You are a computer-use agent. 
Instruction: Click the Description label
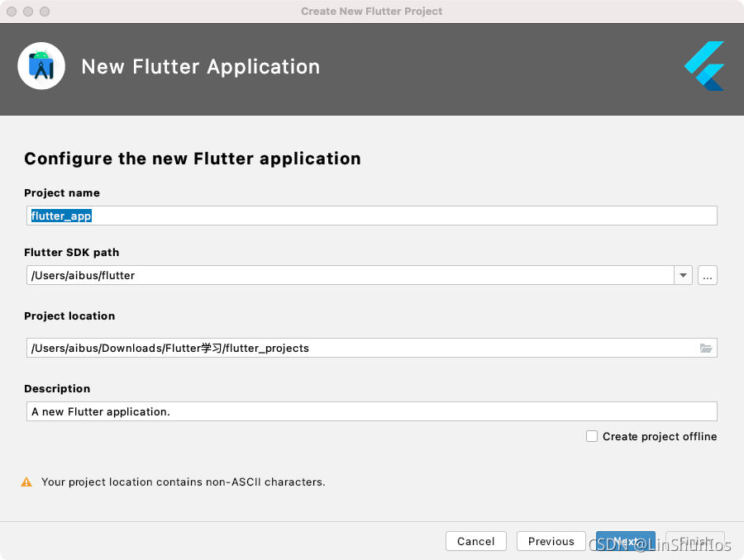(57, 388)
